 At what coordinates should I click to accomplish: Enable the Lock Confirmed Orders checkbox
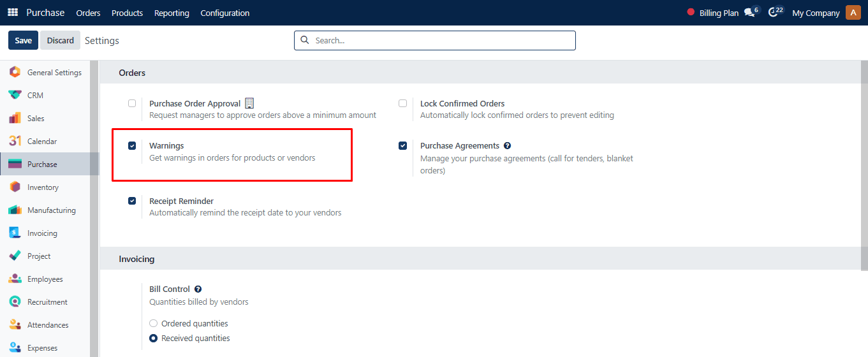(402, 103)
